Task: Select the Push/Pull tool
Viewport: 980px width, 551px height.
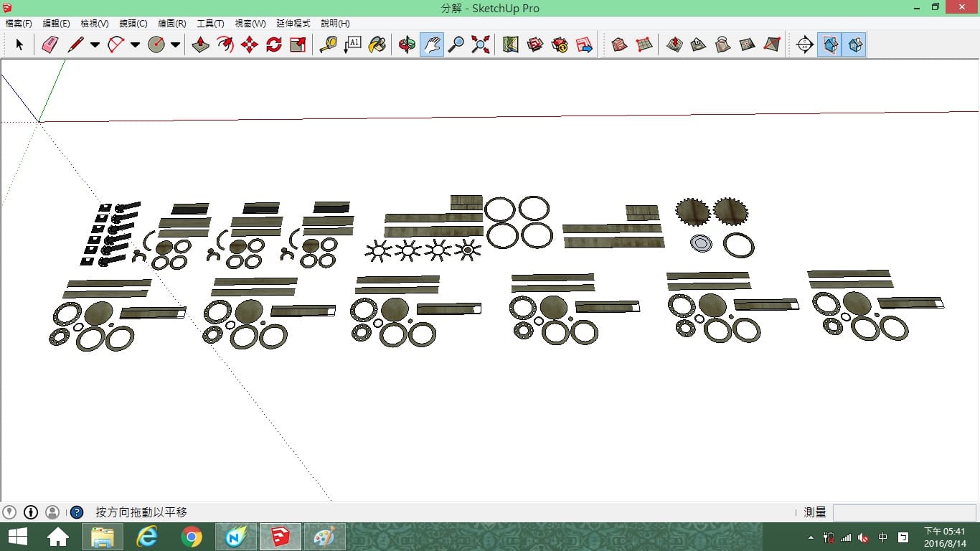Action: coord(201,44)
